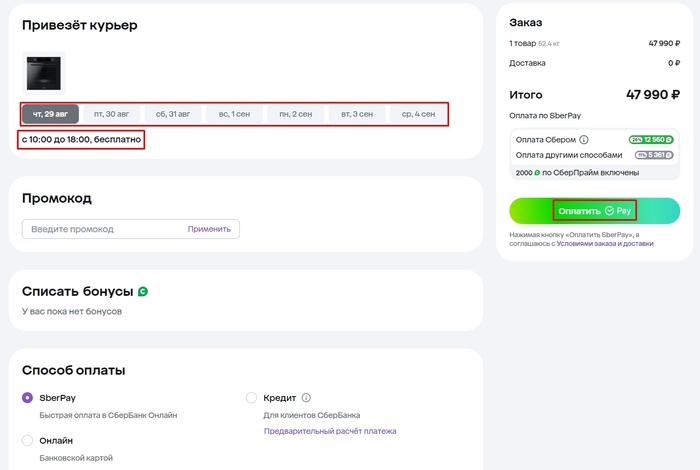Screen dimensions: 700x470
Task: Click info icon next to Кредит option
Action: pyautogui.click(x=307, y=397)
